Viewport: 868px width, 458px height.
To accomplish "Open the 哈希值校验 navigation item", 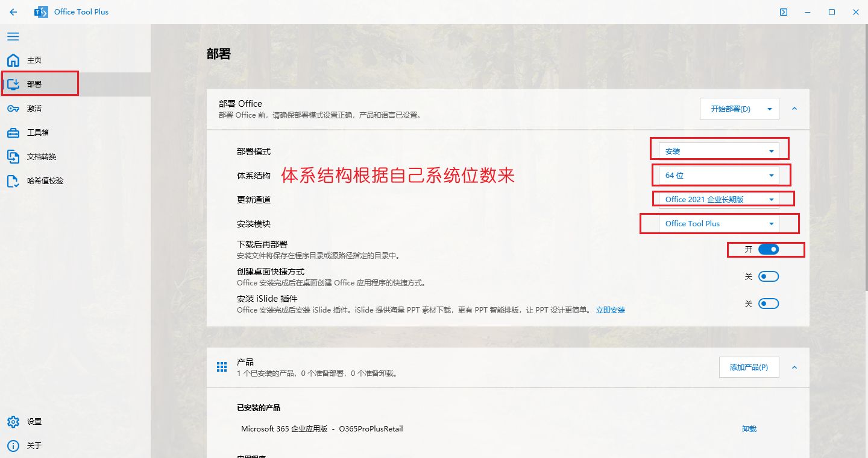I will (75, 181).
